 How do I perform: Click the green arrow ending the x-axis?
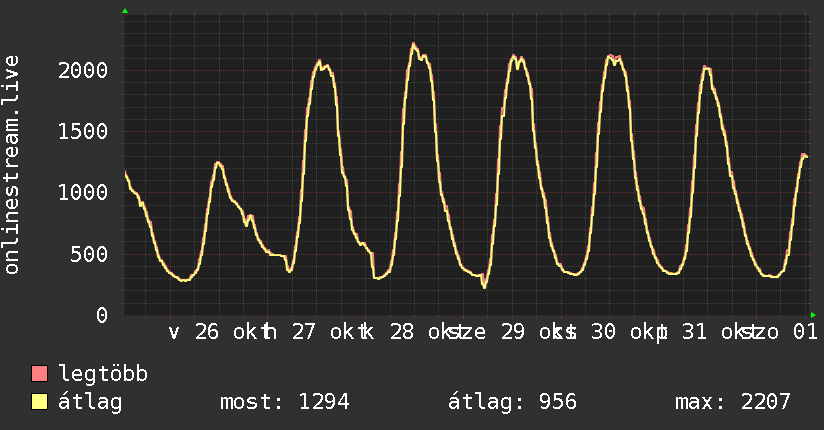coord(813,315)
